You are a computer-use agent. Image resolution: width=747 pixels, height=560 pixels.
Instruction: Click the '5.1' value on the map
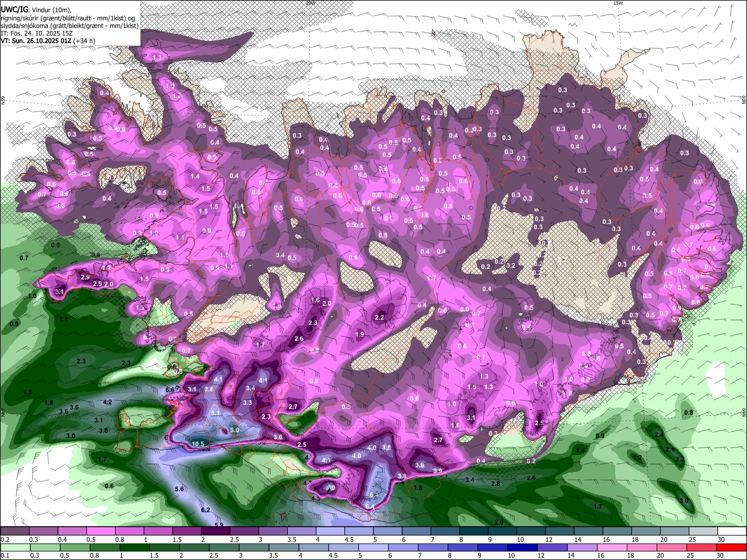215,413
